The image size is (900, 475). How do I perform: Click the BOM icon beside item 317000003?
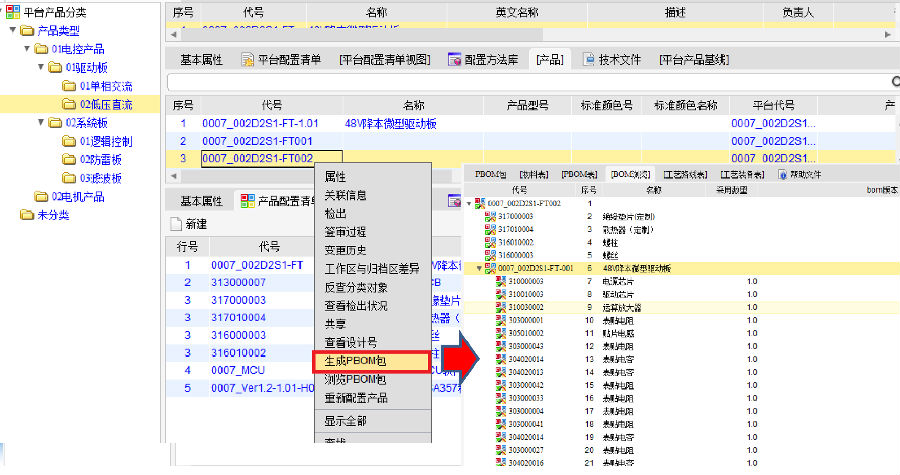click(490, 216)
